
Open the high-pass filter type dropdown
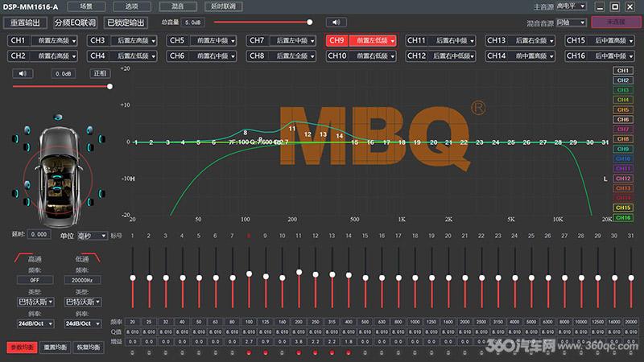[35, 302]
